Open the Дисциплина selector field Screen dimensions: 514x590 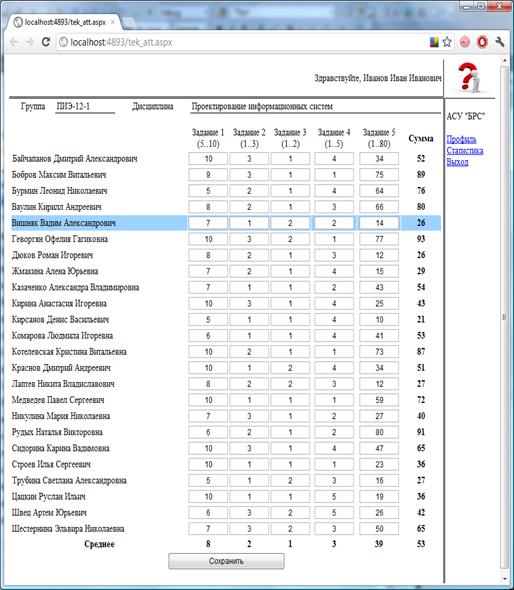click(x=315, y=107)
